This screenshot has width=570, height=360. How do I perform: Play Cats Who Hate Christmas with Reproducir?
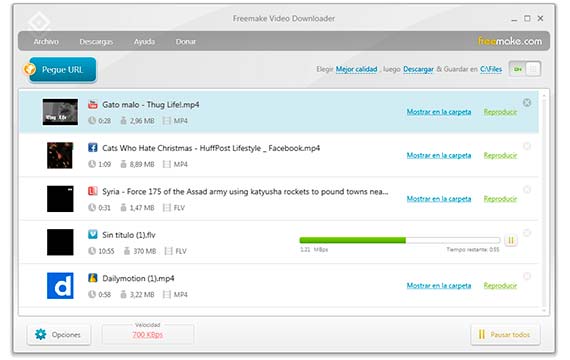point(500,155)
